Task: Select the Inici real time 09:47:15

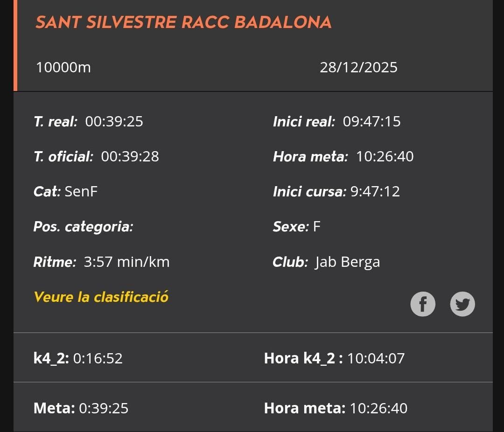Action: 371,122
